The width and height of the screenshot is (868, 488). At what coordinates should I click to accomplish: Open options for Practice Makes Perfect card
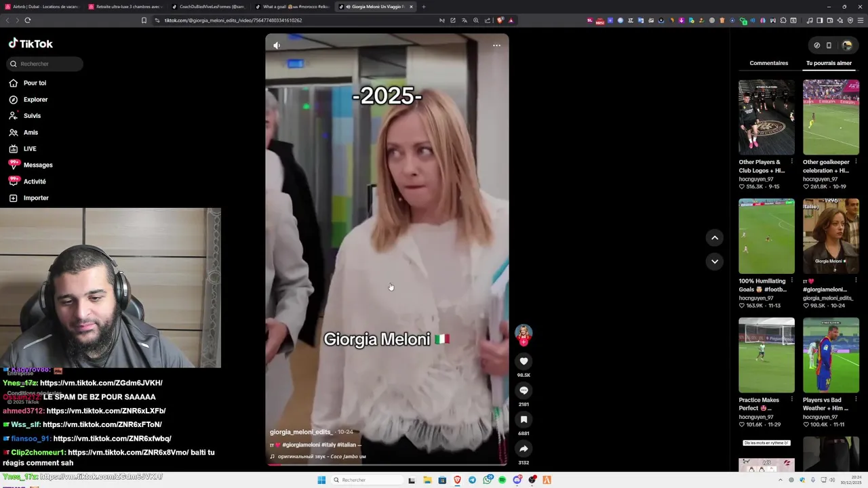[x=792, y=400]
